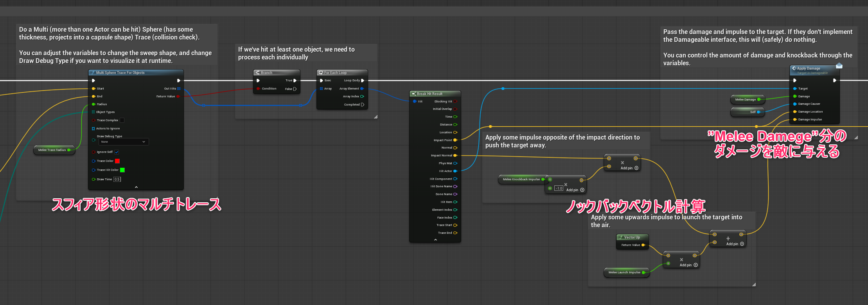
Task: Select the Branch node False exec pin
Action: (295, 89)
